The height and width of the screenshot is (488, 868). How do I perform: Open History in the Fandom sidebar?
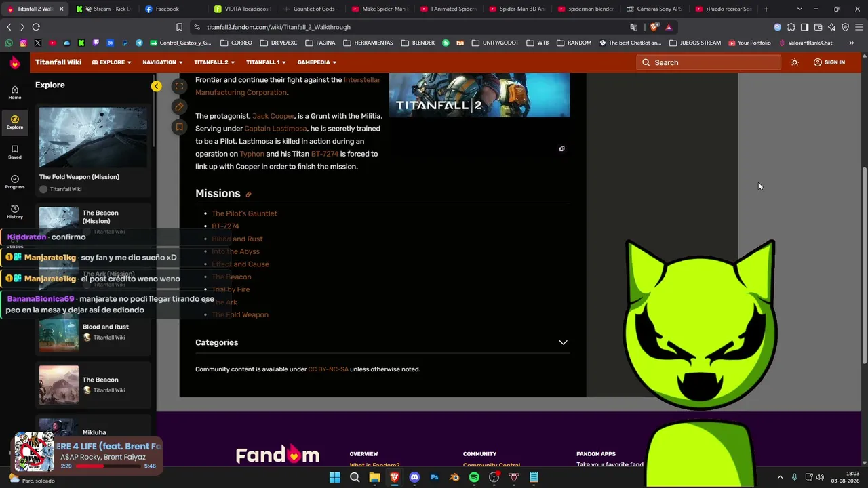tap(15, 212)
